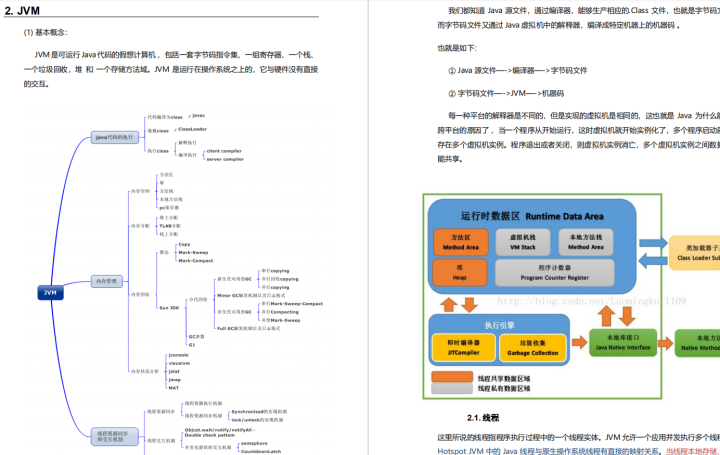The width and height of the screenshot is (720, 455).
Task: Click the "Full GC" trigger mechanism entry
Action: (248, 328)
